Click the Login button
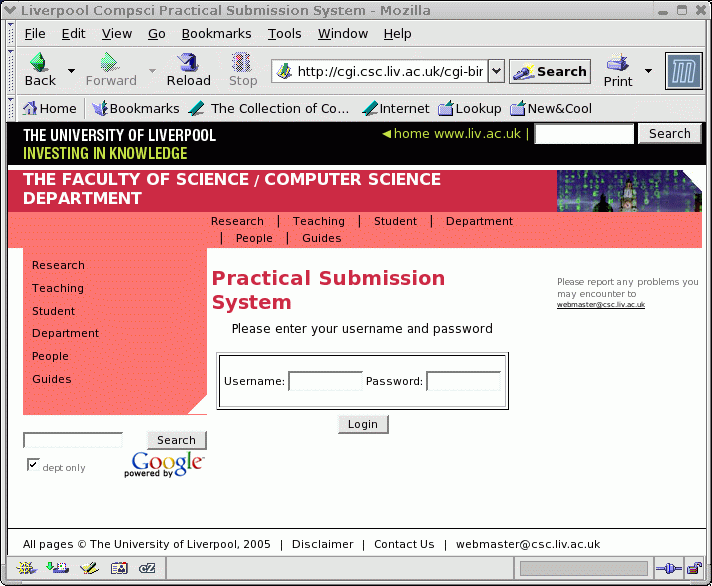The image size is (712, 586). (x=363, y=424)
